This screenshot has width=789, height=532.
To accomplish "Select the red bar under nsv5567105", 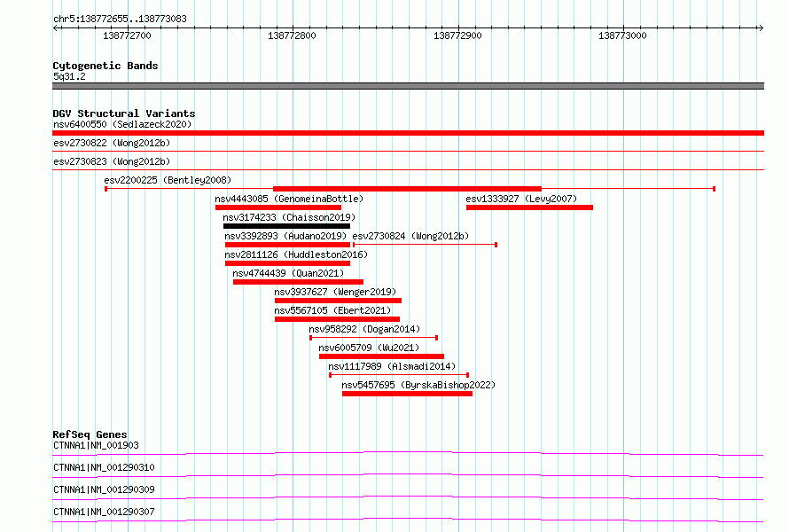I will 337,319.
